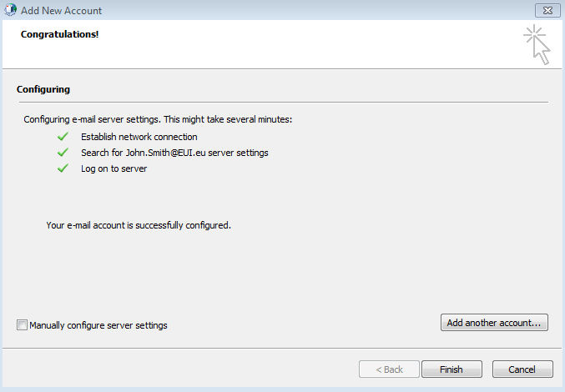Click the Add New Account window icon

pyautogui.click(x=9, y=10)
